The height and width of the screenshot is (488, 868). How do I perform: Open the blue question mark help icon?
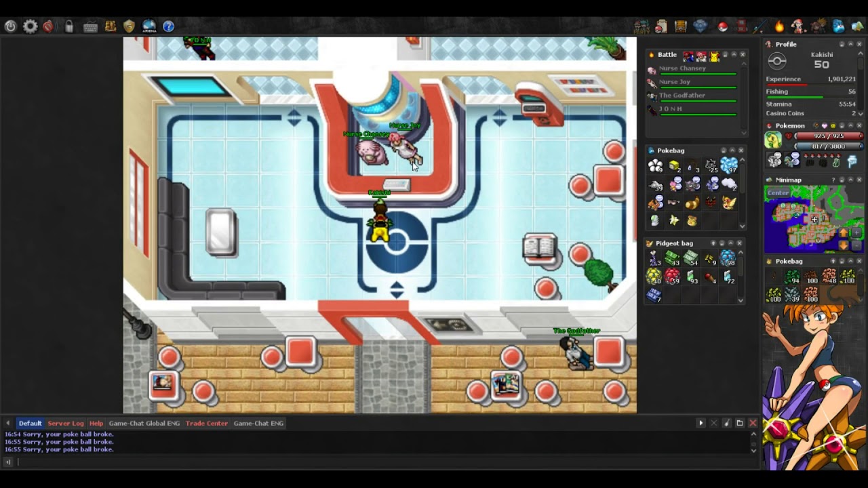point(168,26)
